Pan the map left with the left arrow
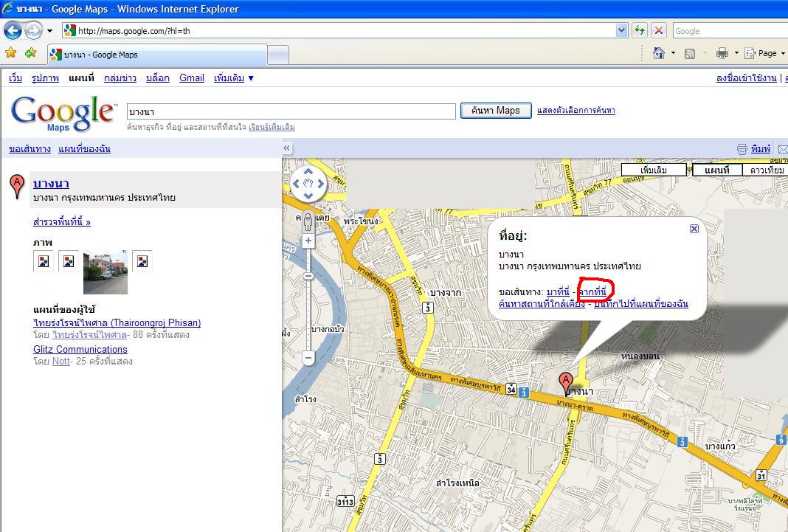 coord(296,184)
